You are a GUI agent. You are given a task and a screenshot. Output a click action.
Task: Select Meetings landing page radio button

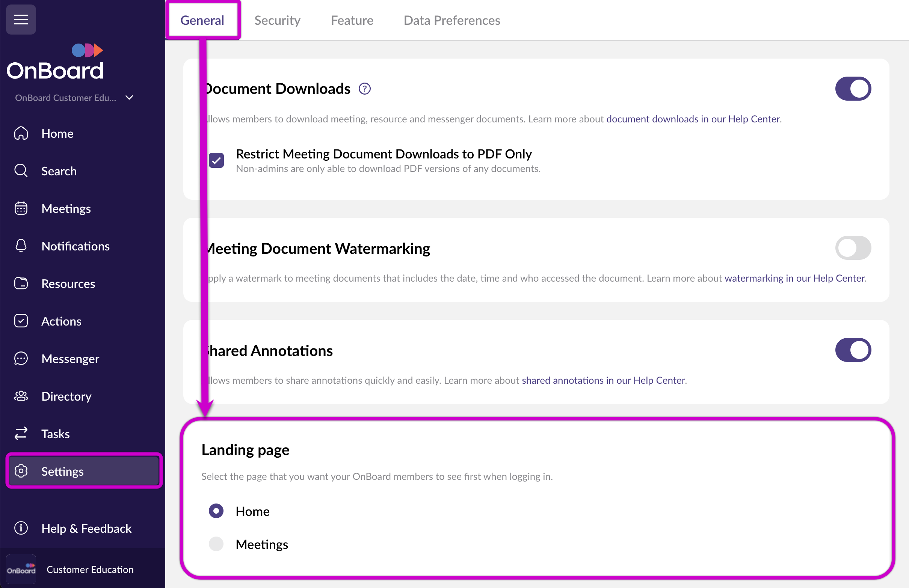click(216, 544)
